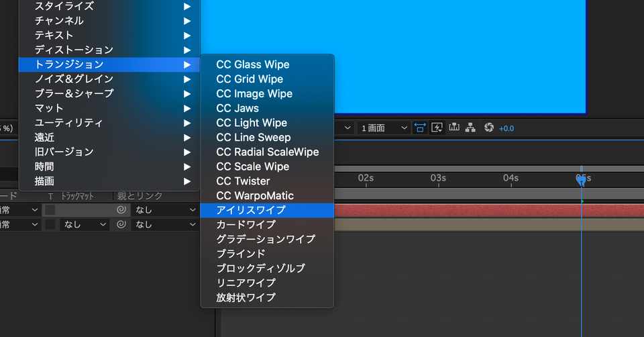Apply the CC Glass Wipe effect
644x337 pixels.
268,64
